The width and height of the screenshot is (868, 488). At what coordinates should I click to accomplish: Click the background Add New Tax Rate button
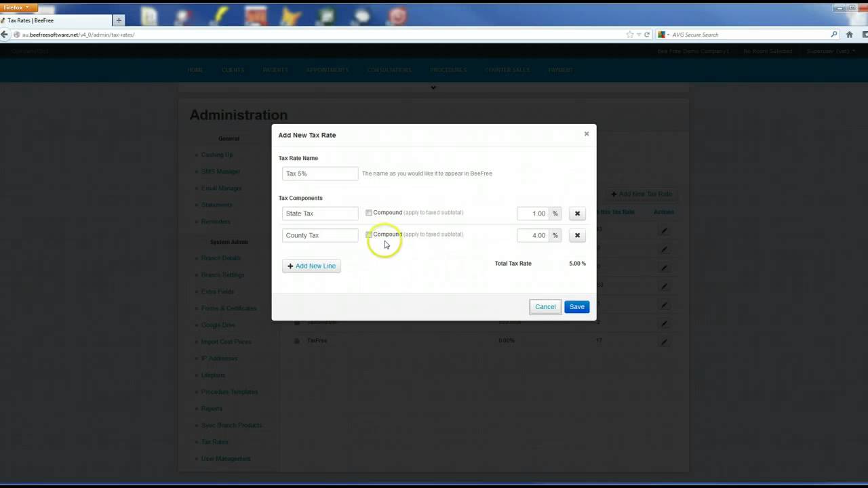(642, 194)
